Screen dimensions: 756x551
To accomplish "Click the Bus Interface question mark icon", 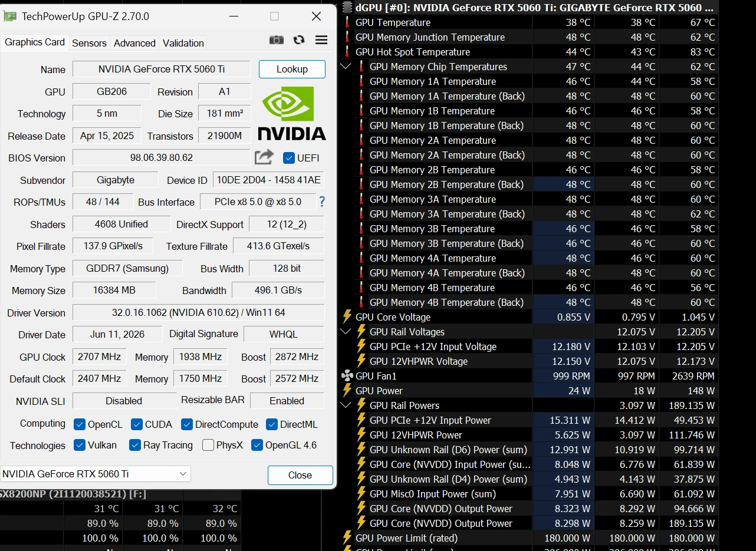I will [322, 202].
